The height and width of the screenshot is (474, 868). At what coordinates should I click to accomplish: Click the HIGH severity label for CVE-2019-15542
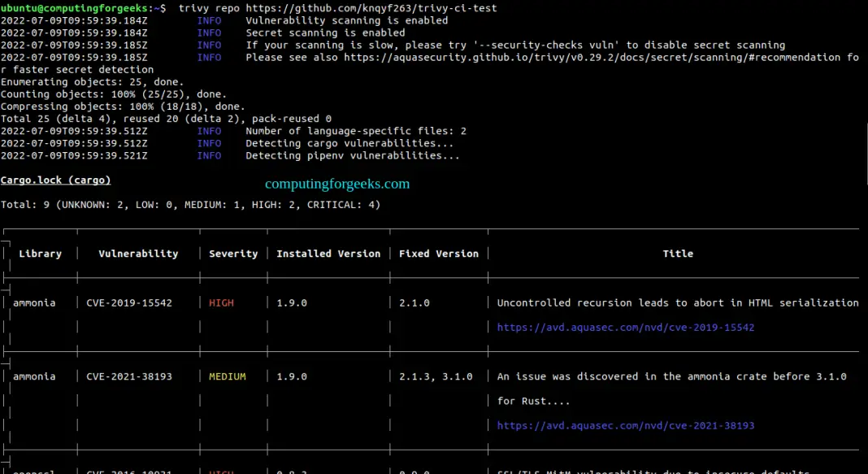221,302
